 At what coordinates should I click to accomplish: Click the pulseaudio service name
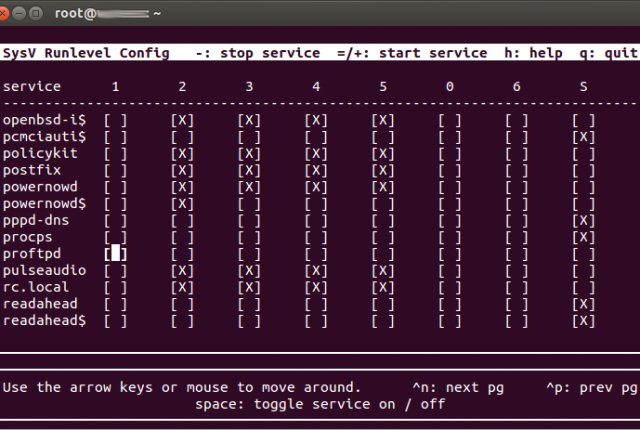44,270
